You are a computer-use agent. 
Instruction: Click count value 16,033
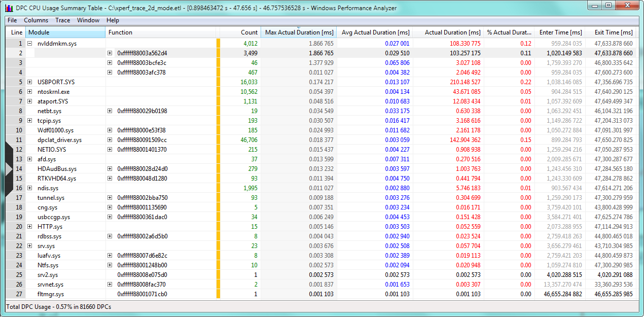tap(249, 82)
